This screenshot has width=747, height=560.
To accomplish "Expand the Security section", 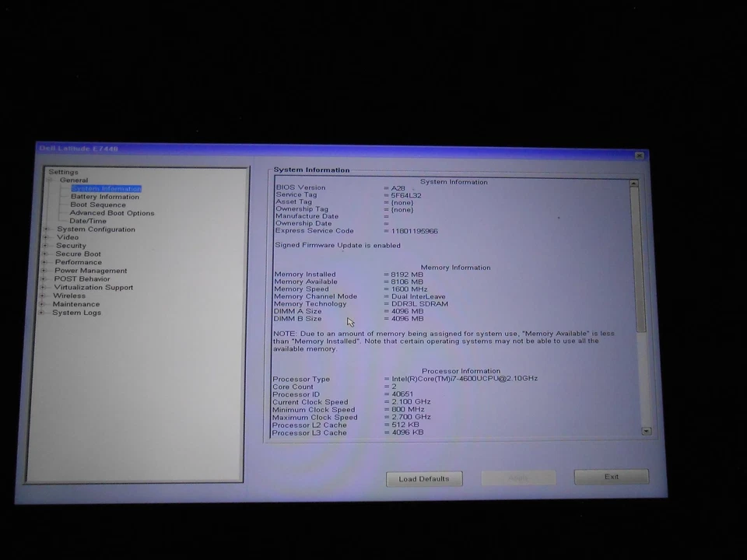I will click(46, 245).
